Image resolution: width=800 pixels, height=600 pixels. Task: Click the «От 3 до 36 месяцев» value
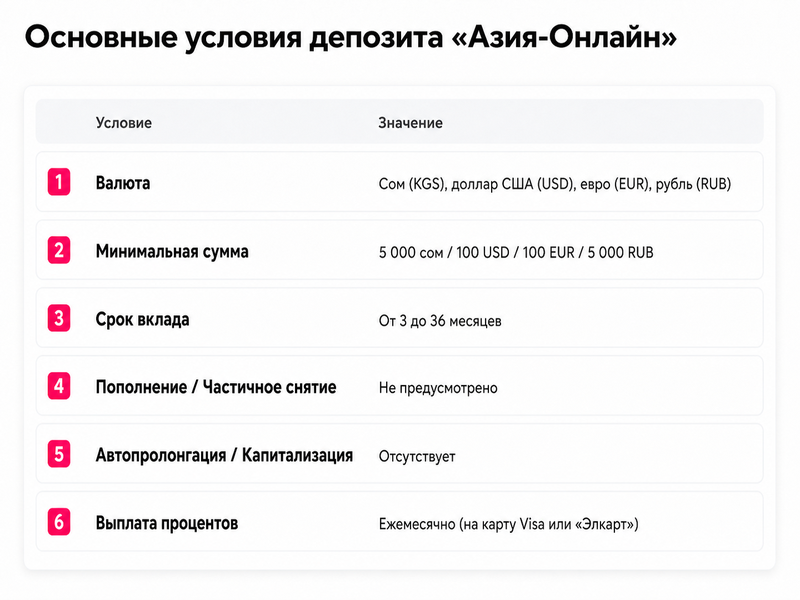click(440, 320)
